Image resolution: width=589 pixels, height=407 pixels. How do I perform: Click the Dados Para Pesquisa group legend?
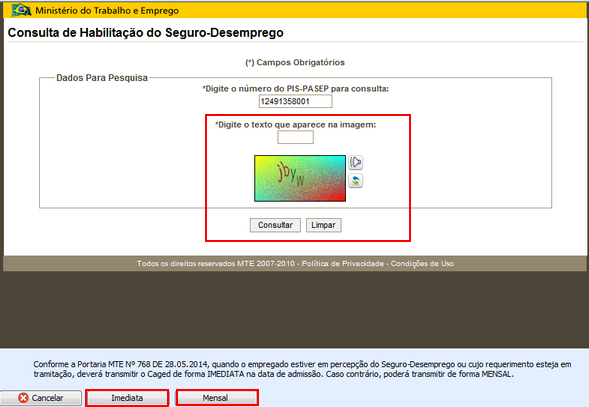102,78
